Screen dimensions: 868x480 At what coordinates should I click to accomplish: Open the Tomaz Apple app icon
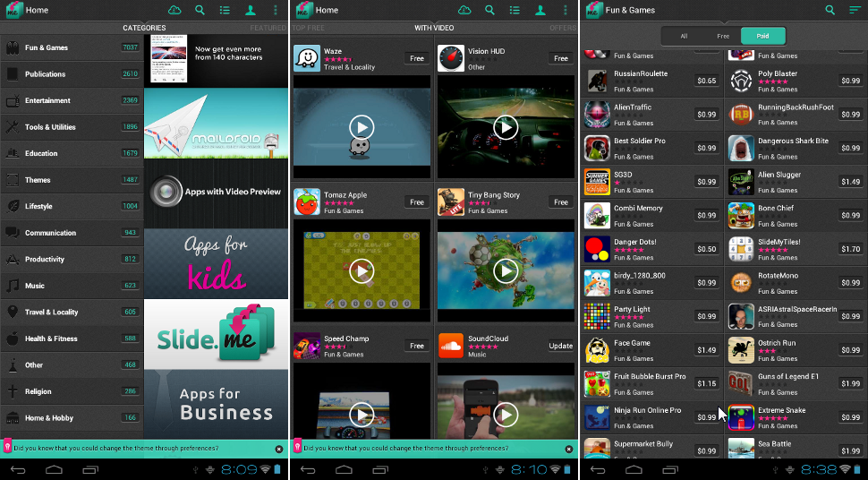pyautogui.click(x=307, y=201)
